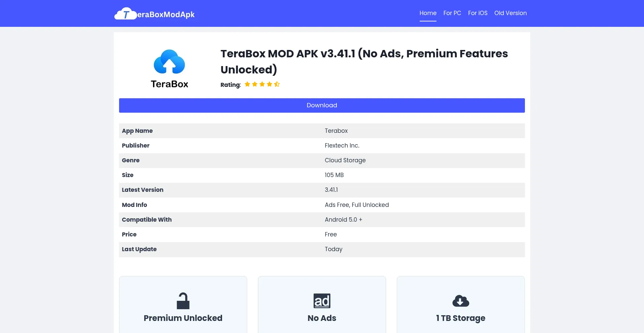Click the App Name row label
The height and width of the screenshot is (333, 644).
point(137,131)
